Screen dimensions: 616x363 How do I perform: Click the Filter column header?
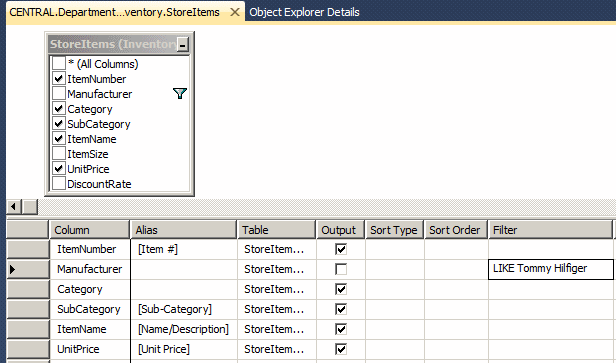coord(550,230)
